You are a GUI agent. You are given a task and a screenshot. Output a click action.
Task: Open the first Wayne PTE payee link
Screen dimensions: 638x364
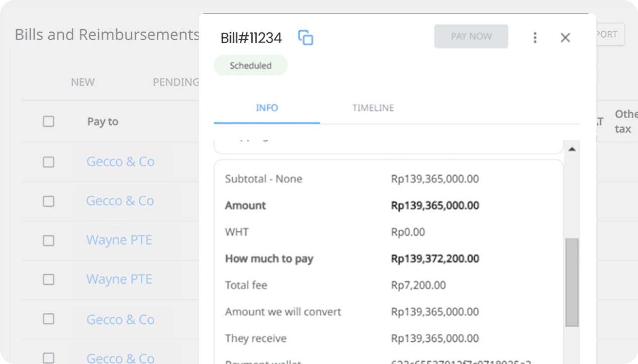click(x=119, y=240)
